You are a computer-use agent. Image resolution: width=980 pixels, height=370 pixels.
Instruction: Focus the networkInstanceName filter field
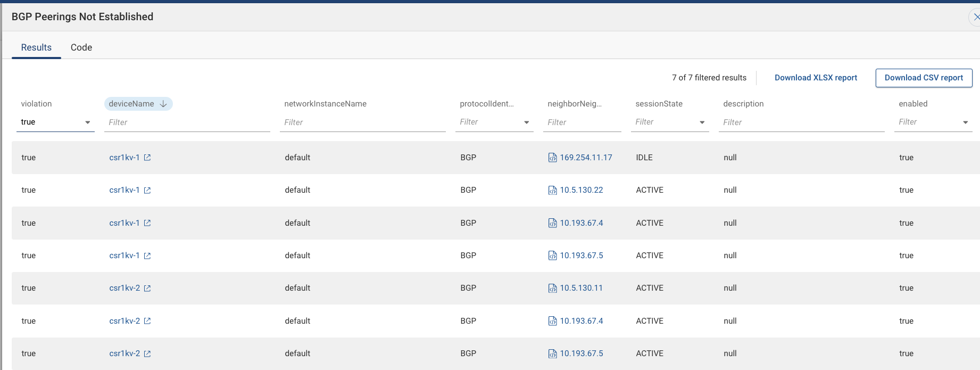(x=362, y=122)
